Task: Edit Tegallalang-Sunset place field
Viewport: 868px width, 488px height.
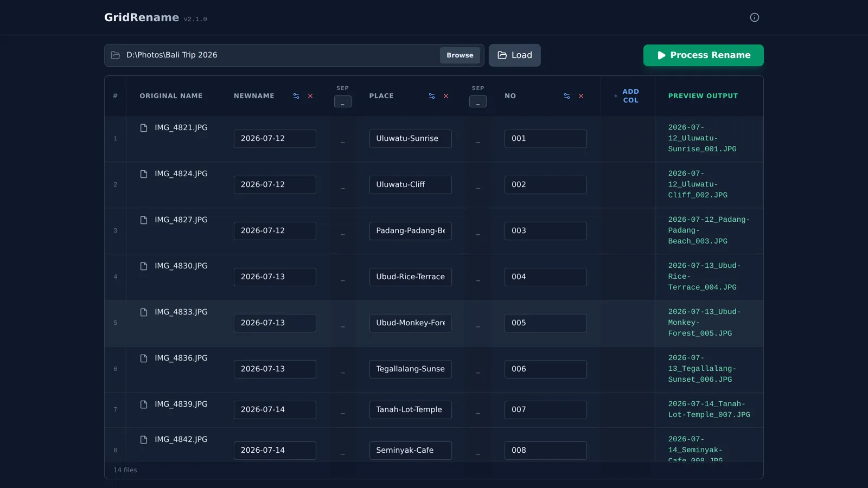Action: (x=411, y=369)
